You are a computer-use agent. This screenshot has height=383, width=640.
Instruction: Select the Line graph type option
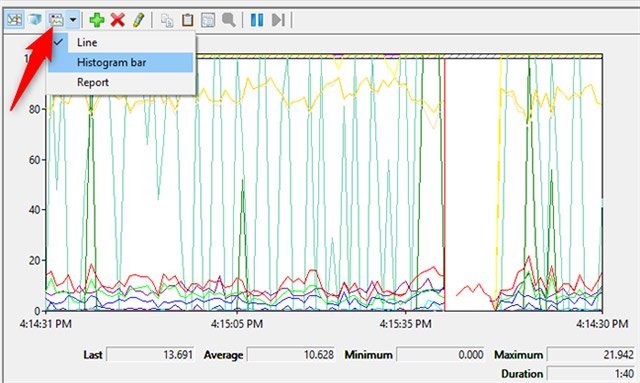121,42
